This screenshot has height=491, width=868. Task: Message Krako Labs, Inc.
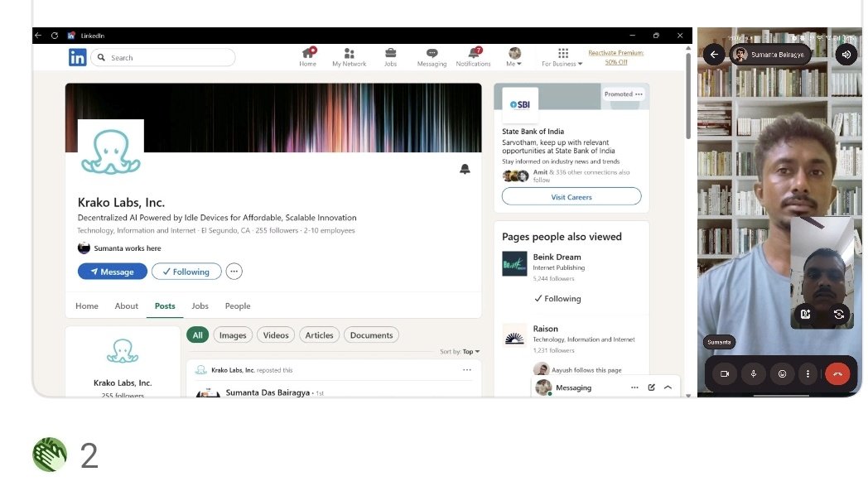pos(113,272)
